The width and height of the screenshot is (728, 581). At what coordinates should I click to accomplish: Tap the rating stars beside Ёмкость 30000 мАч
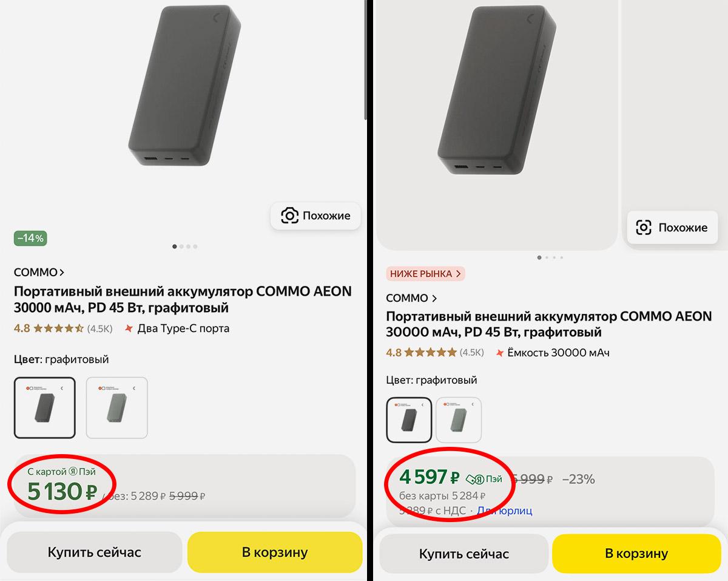coord(430,353)
